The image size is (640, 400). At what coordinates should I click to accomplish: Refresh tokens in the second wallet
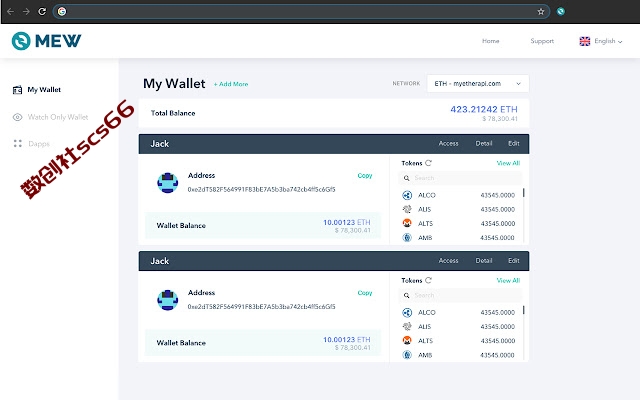pos(428,280)
